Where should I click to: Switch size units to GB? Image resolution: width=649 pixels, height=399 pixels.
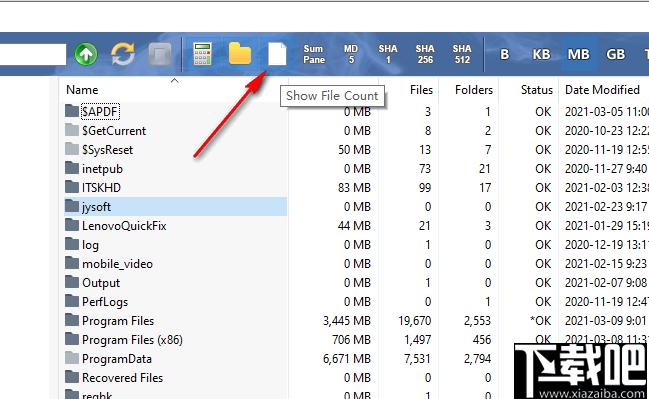(x=615, y=54)
